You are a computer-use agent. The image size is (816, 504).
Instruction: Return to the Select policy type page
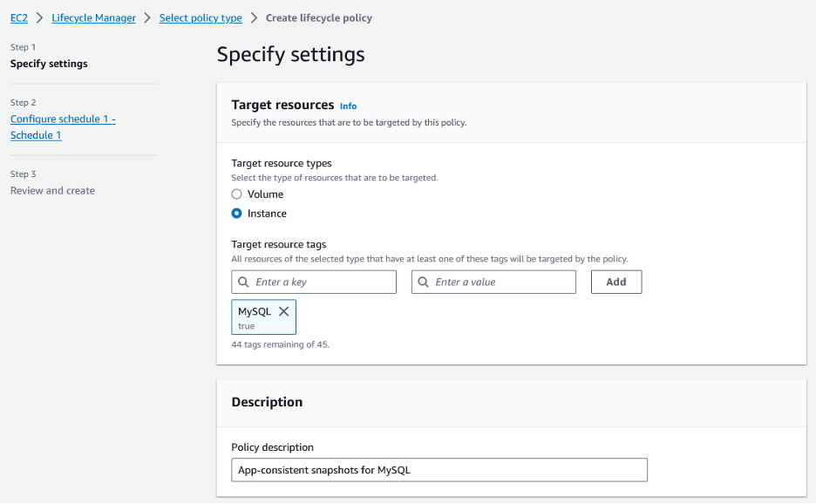click(201, 17)
